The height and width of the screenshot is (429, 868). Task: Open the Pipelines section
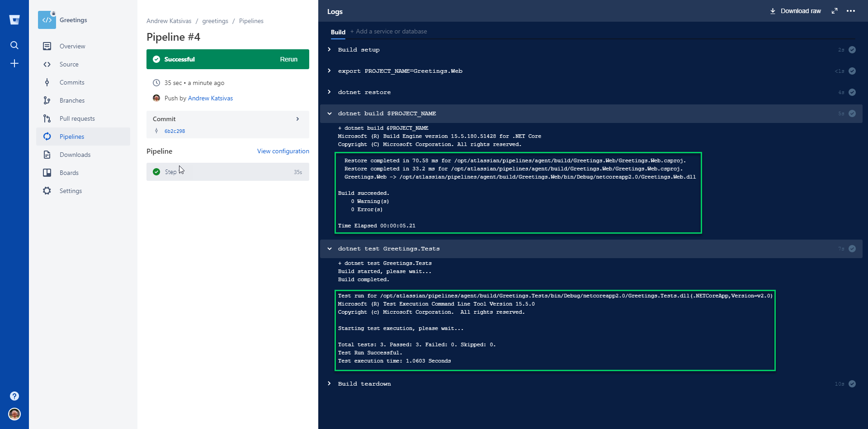coord(71,137)
